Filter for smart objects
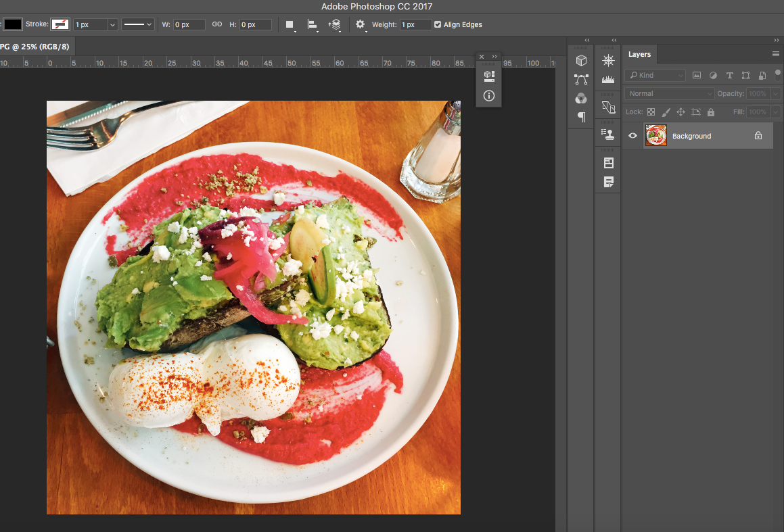The width and height of the screenshot is (784, 532). tap(762, 76)
